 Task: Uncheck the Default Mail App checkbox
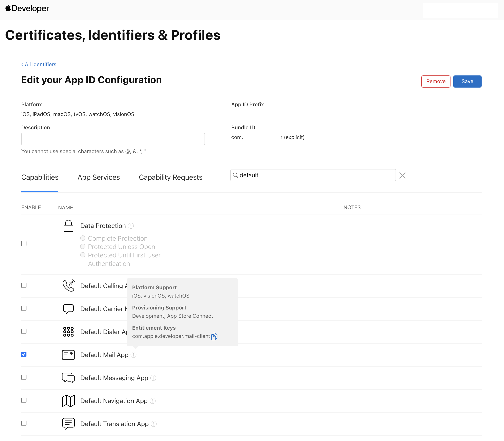[x=24, y=354]
